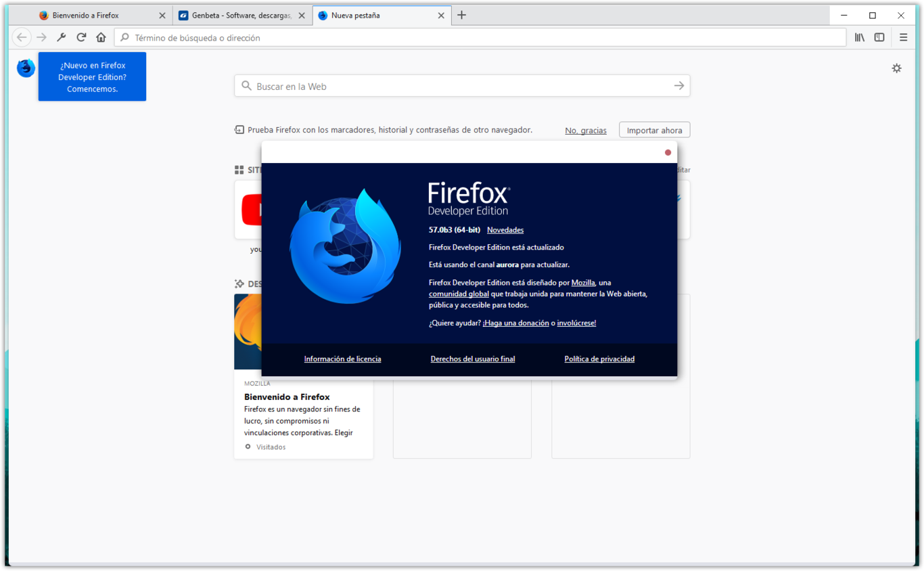Open Información de licencia link
The height and width of the screenshot is (571, 924).
coord(342,359)
